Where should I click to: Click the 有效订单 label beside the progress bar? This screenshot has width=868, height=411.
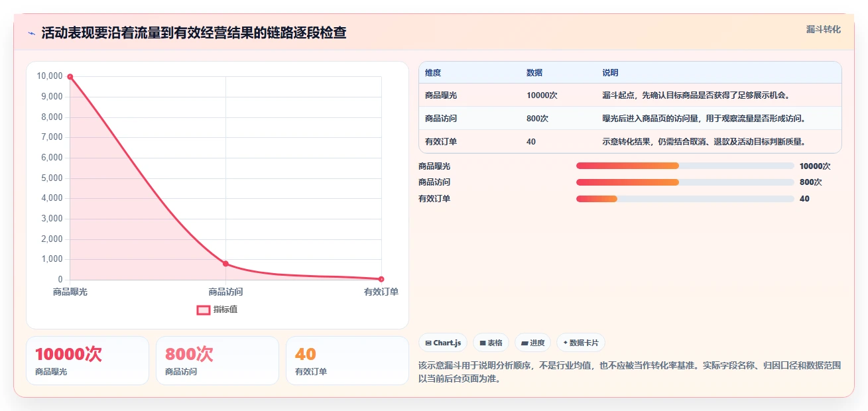click(x=434, y=199)
